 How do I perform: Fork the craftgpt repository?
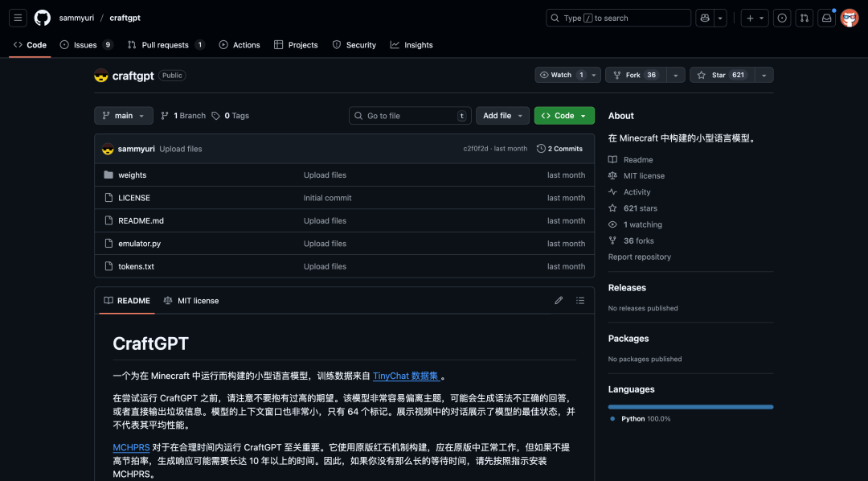click(632, 74)
